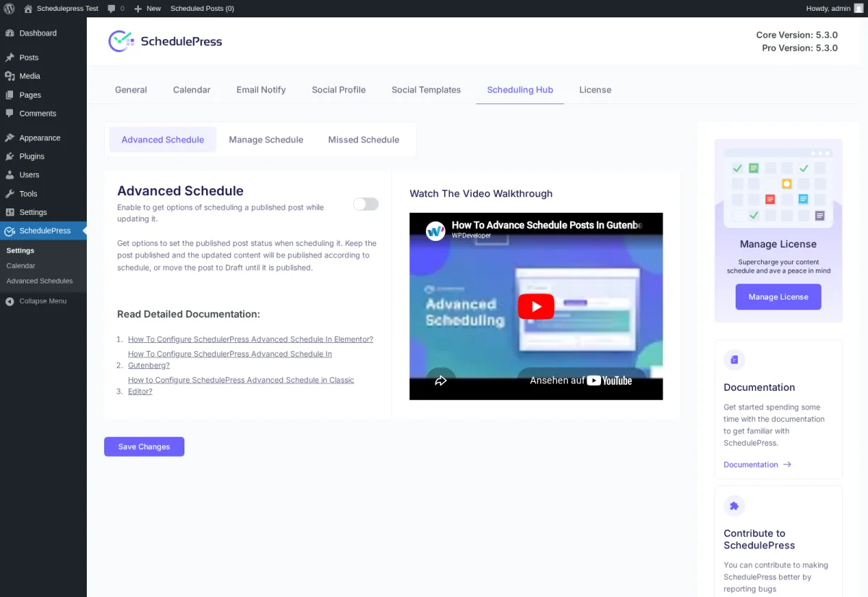Click the SchedulePress logo in header
The height and width of the screenshot is (597, 868).
click(166, 41)
